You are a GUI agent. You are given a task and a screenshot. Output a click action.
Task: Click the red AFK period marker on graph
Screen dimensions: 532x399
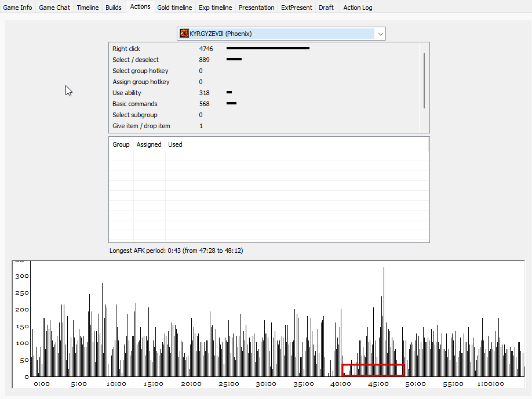[373, 370]
